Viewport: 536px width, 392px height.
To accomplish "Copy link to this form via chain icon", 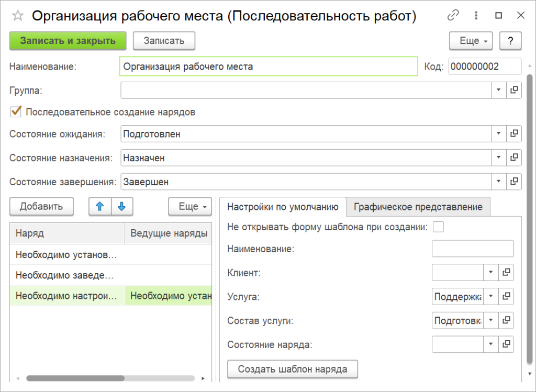I will pyautogui.click(x=453, y=16).
